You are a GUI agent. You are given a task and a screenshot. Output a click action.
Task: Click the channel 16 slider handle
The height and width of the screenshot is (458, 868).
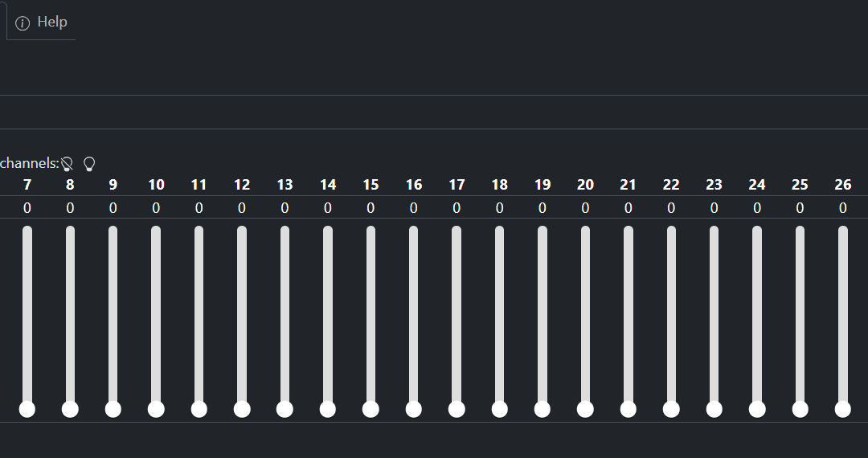(414, 409)
